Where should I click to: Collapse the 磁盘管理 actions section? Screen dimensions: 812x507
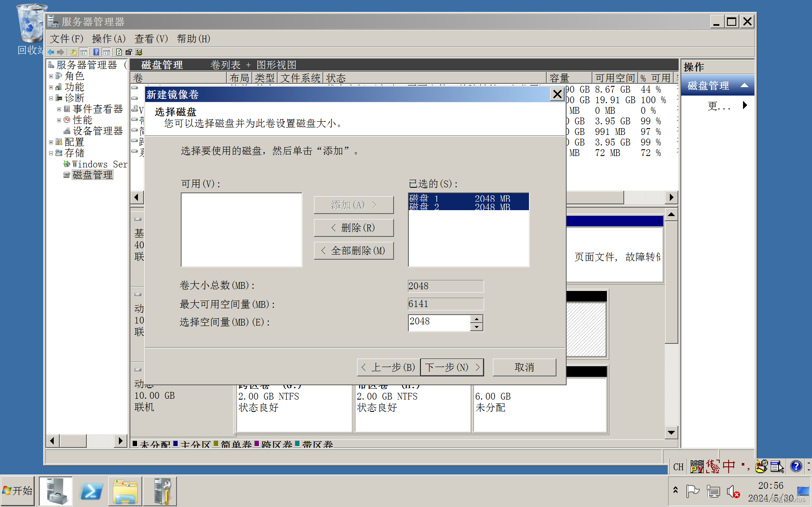point(744,86)
